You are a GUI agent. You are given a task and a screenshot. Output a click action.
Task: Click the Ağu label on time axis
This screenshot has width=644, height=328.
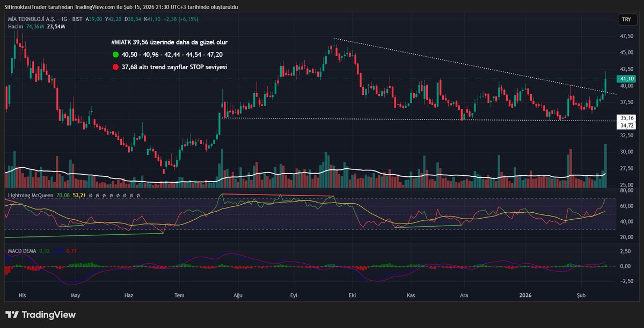click(x=238, y=295)
